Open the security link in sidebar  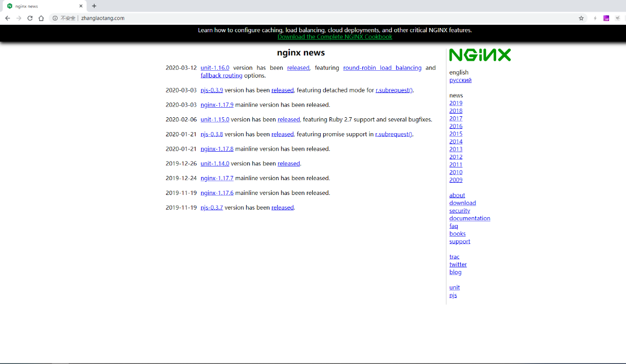pyautogui.click(x=460, y=211)
